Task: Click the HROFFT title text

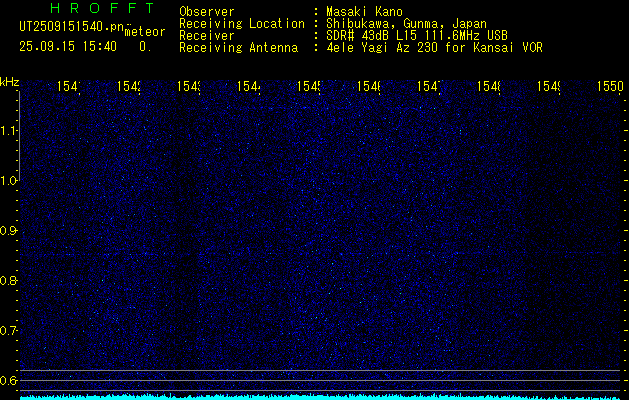Action: 103,8
